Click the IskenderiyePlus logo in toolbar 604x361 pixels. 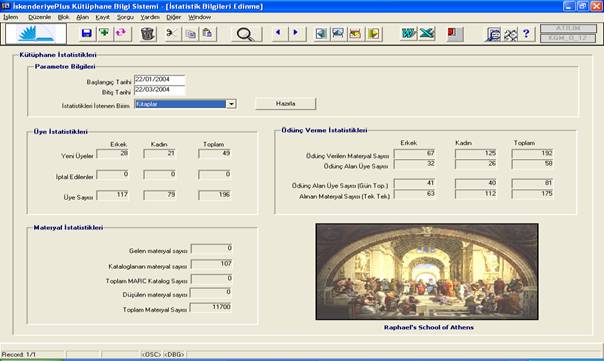[36, 34]
